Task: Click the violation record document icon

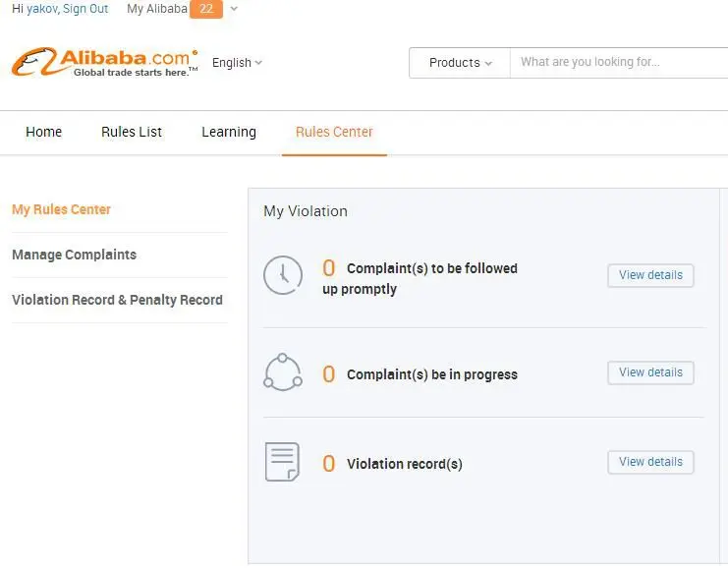Action: (283, 462)
